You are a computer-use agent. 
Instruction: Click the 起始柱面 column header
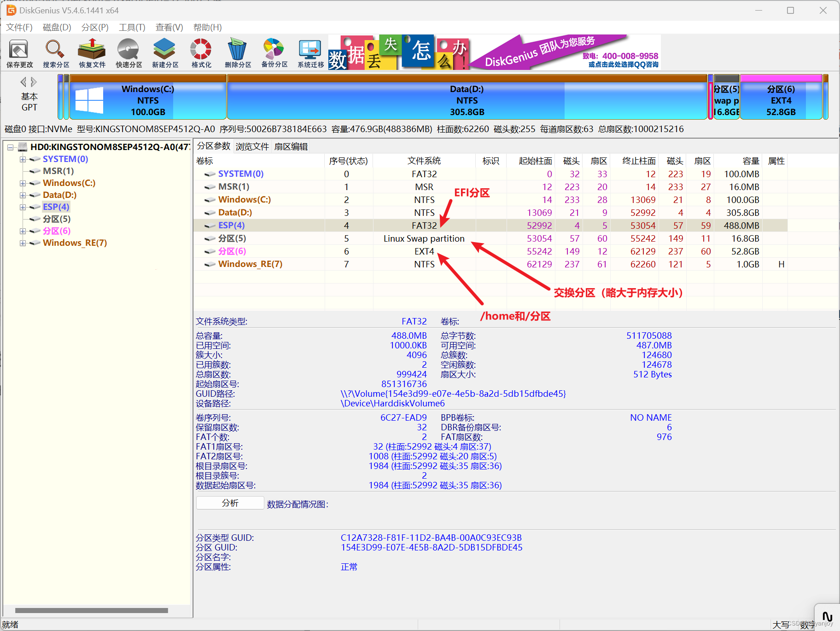pyautogui.click(x=531, y=161)
